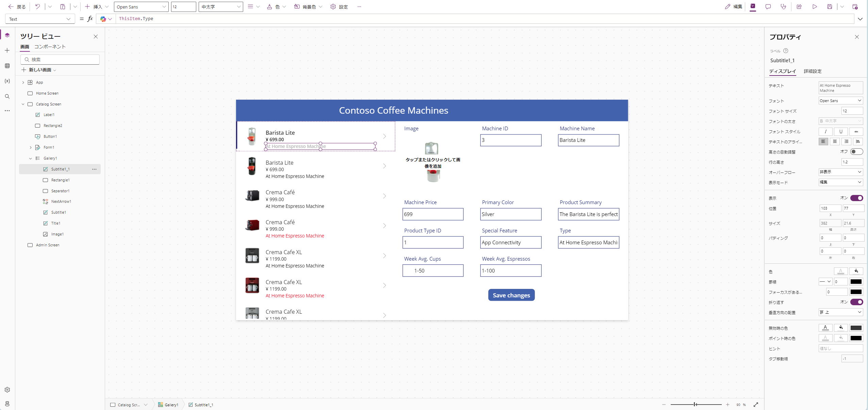Open the virtual agent icon at the bottom left

[x=7, y=404]
